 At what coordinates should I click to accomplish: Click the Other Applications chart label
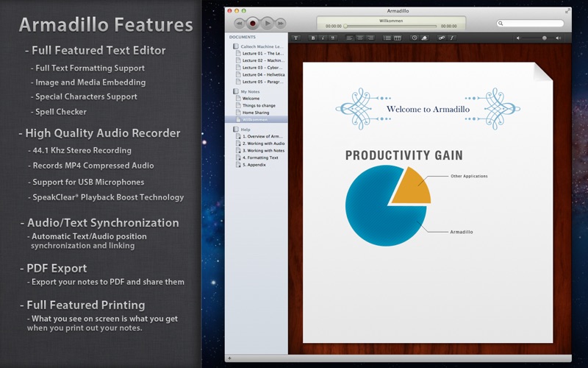[x=469, y=176]
